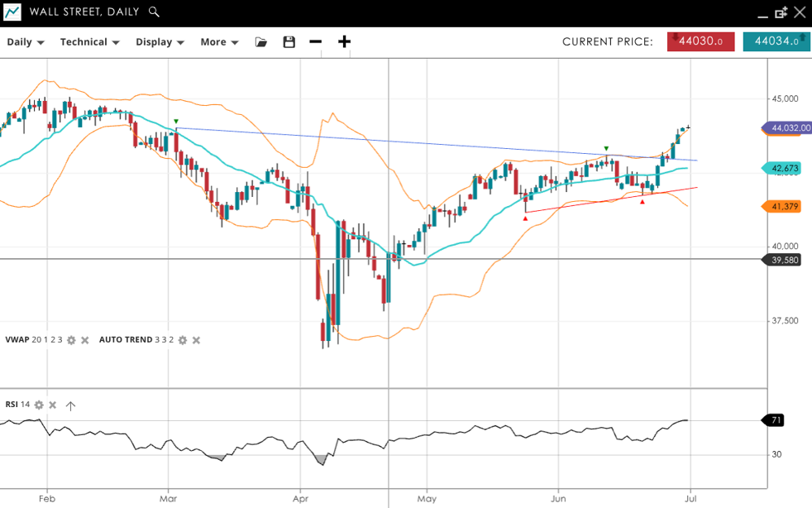Open RSI indicator settings gear

pyautogui.click(x=39, y=405)
